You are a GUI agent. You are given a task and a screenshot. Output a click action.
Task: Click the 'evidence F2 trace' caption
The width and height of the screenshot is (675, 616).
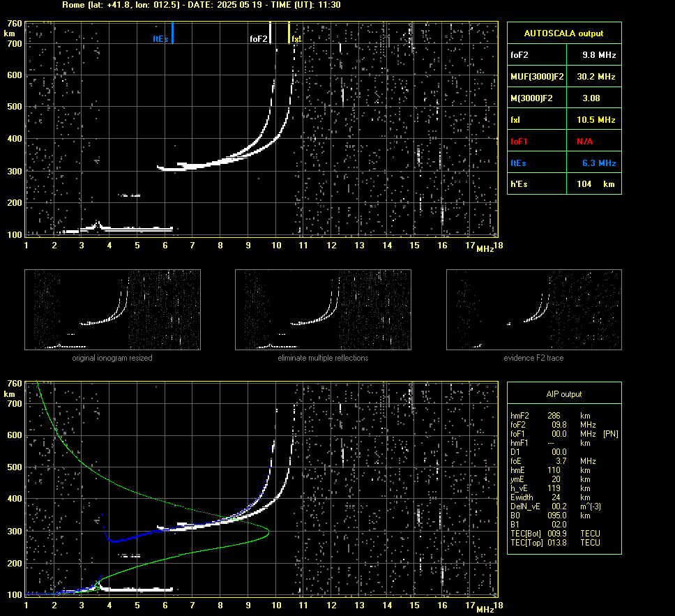click(534, 358)
